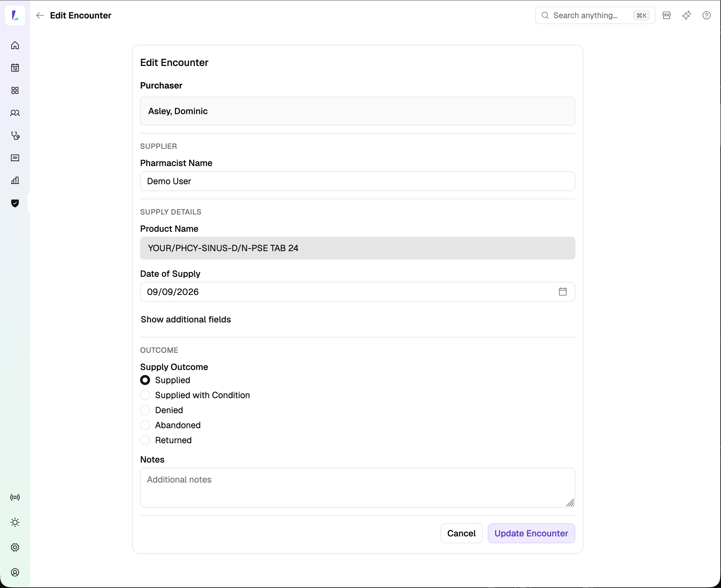Click the Cancel button
721x588 pixels.
461,533
